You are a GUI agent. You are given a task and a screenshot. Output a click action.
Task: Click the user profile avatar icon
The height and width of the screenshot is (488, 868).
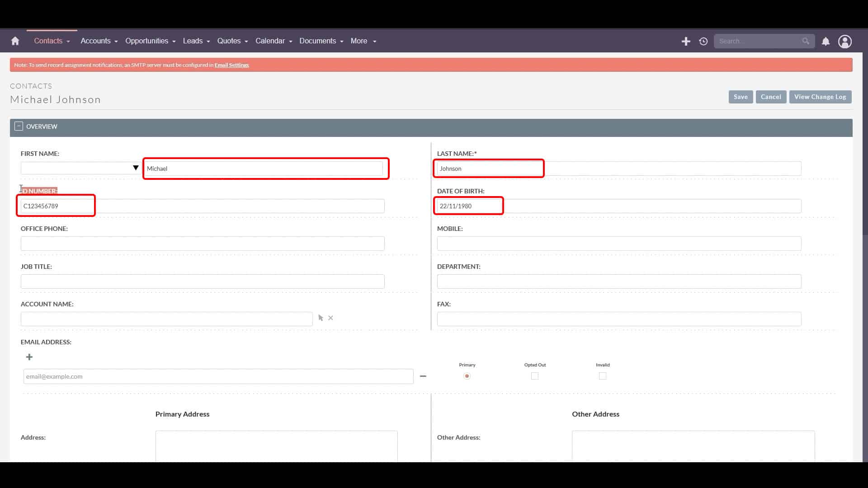click(x=845, y=41)
